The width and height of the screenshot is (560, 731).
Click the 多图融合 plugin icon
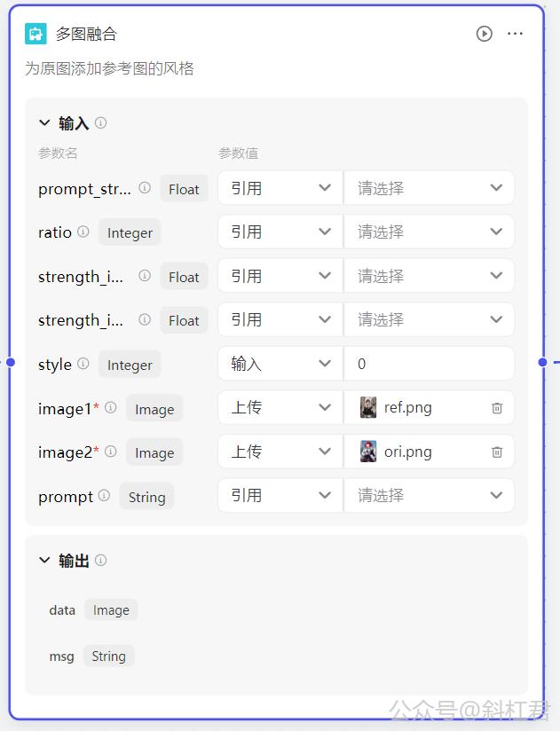click(35, 34)
